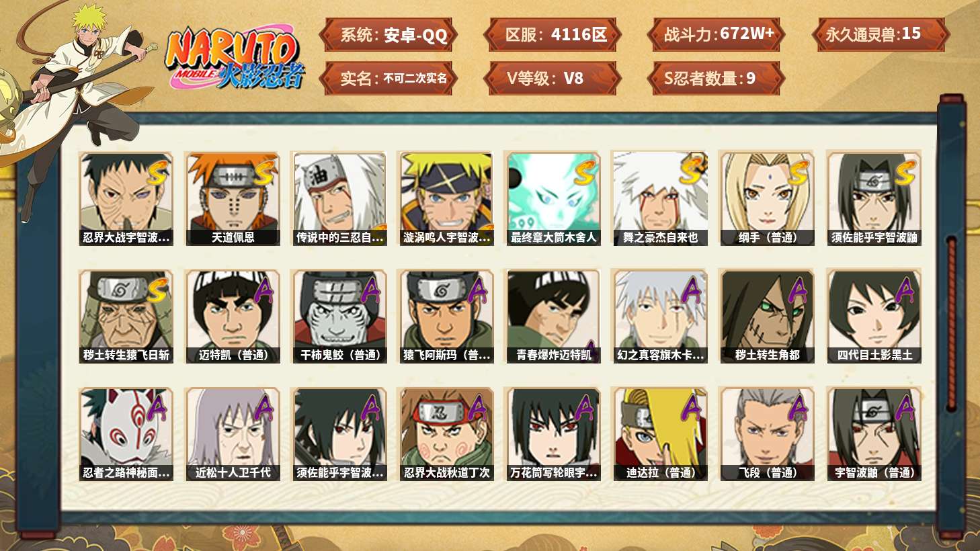Open the 最终章大筒木舍人 portrait
The height and width of the screenshot is (551, 980).
click(x=553, y=199)
